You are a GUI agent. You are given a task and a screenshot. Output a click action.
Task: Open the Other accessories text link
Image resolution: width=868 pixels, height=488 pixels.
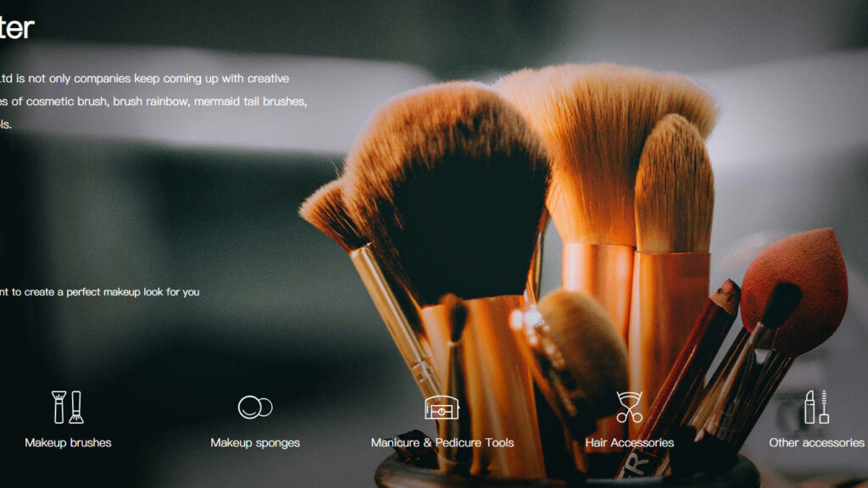click(x=816, y=442)
